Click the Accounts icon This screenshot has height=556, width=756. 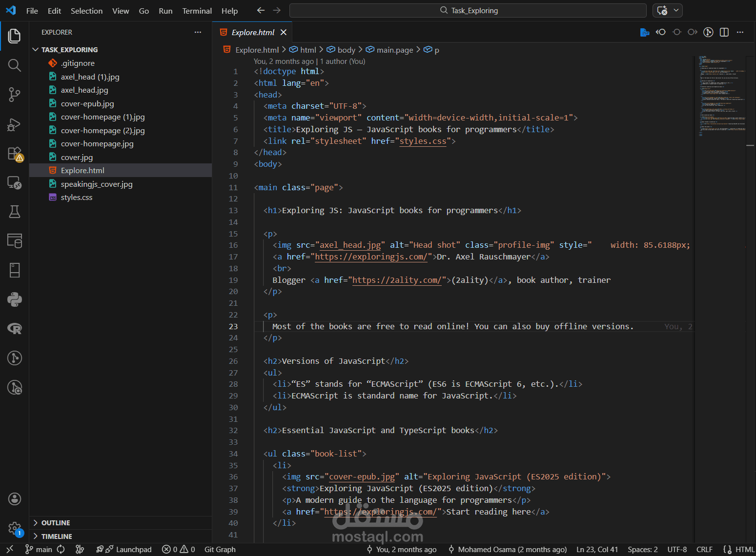point(15,499)
